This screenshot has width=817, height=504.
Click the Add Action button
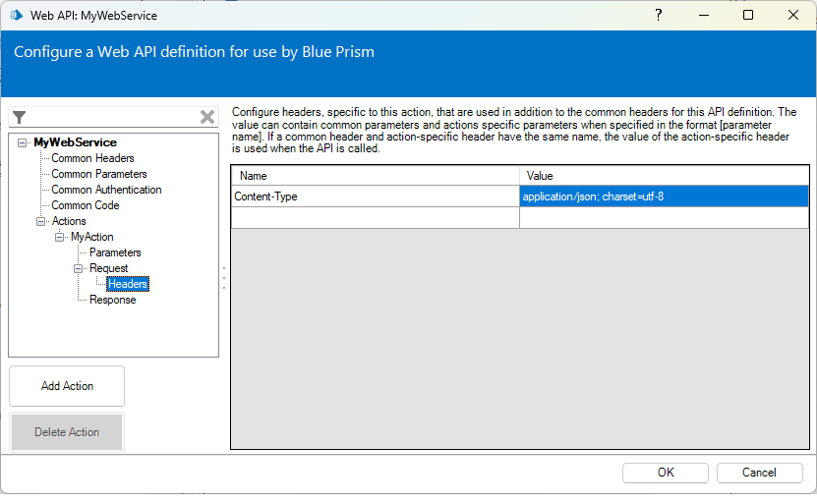(x=67, y=386)
